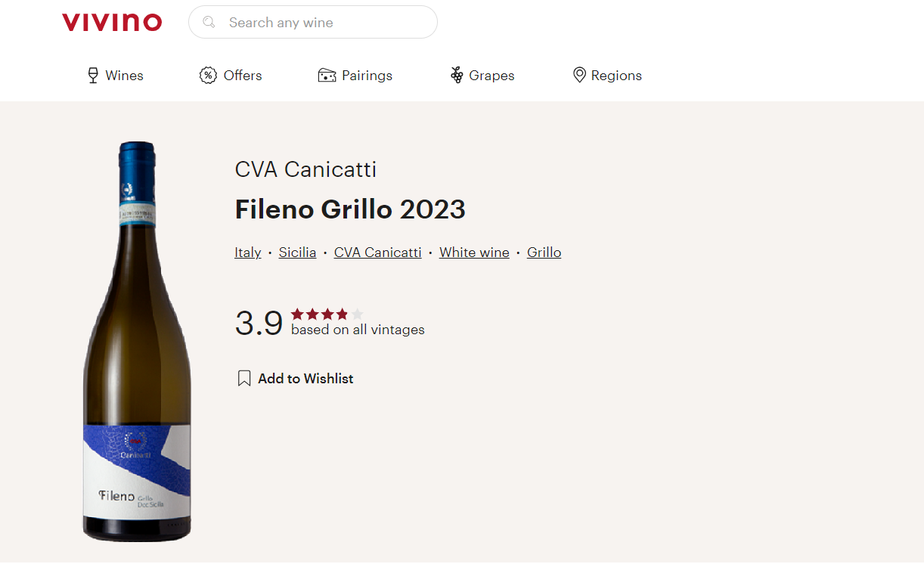Open the Pairings menu
This screenshot has width=924, height=564.
[x=367, y=76]
